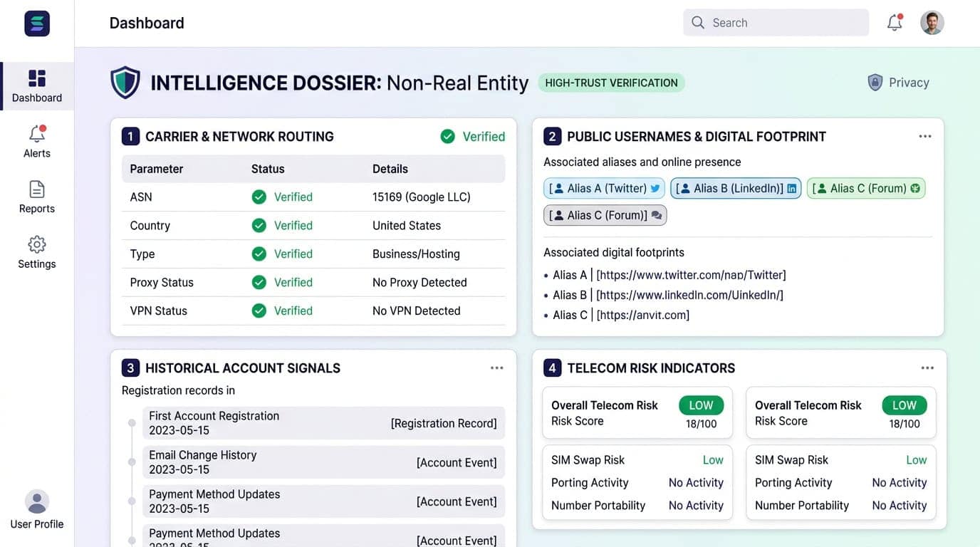Click the Parameter column header
This screenshot has width=980, height=547.
pyautogui.click(x=157, y=169)
